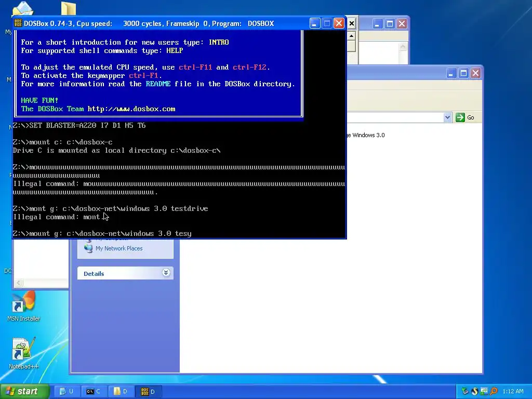Close the window behind the Explorer window
The image size is (532, 399).
point(402,24)
